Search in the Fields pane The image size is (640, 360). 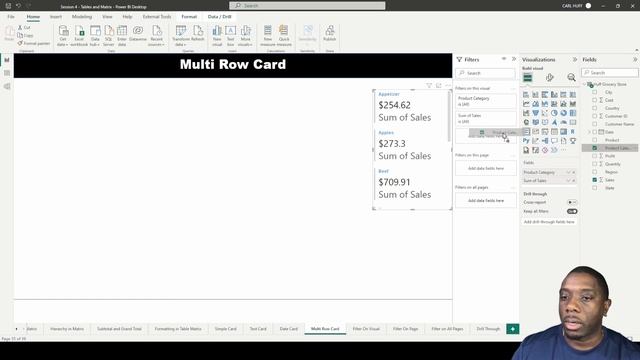610,73
